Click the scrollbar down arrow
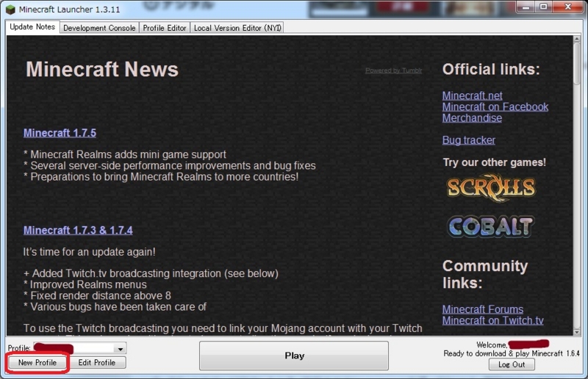Screen dimensions: 588x379 pyautogui.click(x=577, y=332)
